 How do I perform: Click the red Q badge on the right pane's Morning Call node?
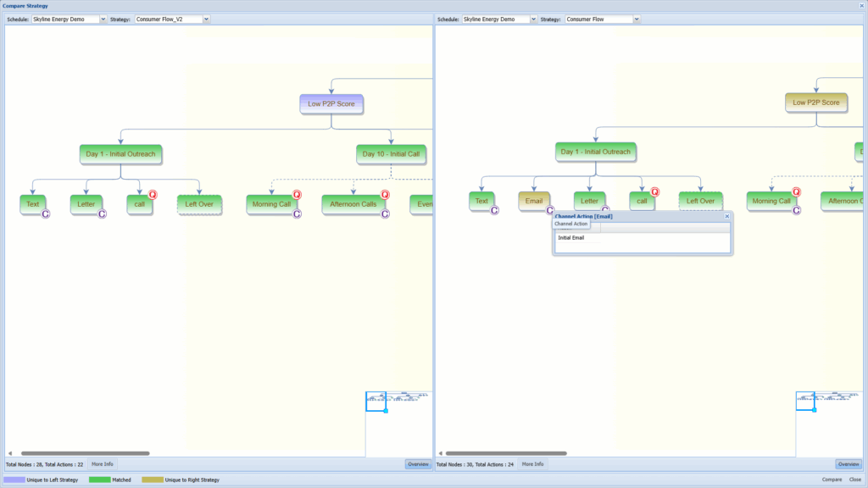pos(796,192)
